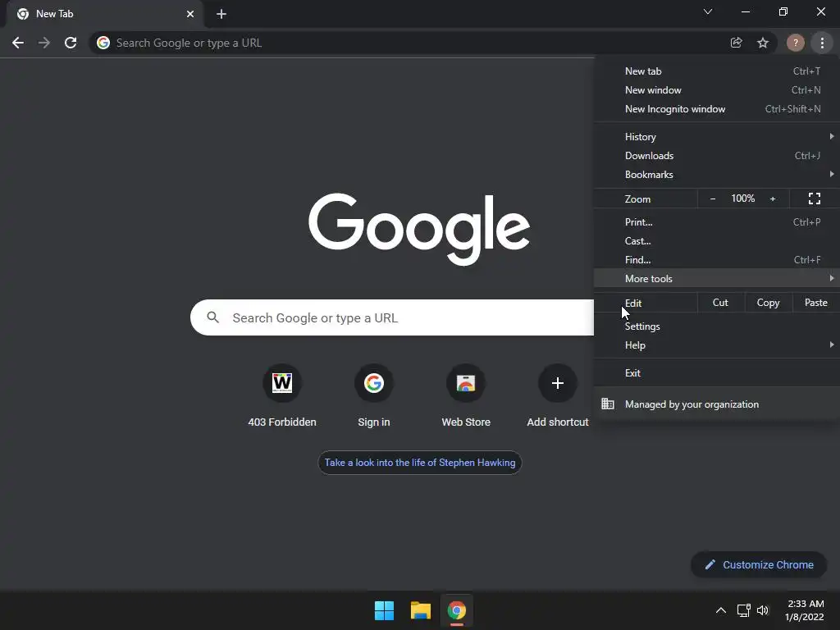Close the menu via three-dot icon
This screenshot has width=840, height=630.
click(x=822, y=43)
